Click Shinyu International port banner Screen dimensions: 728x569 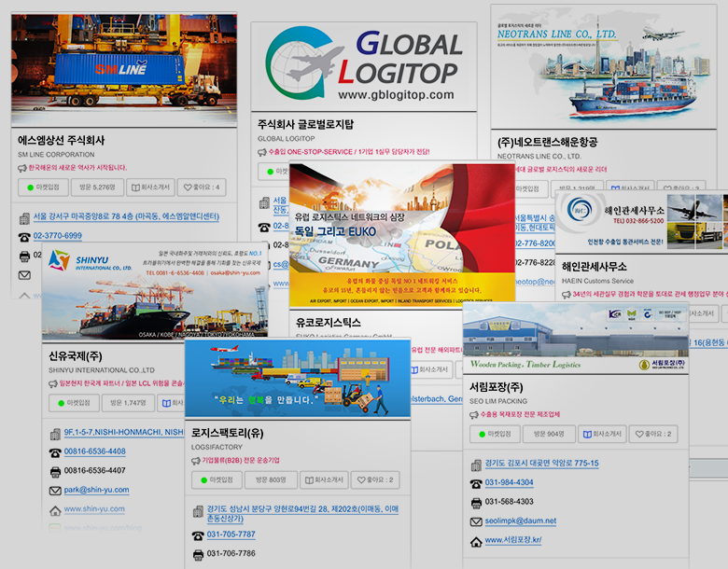(x=155, y=291)
